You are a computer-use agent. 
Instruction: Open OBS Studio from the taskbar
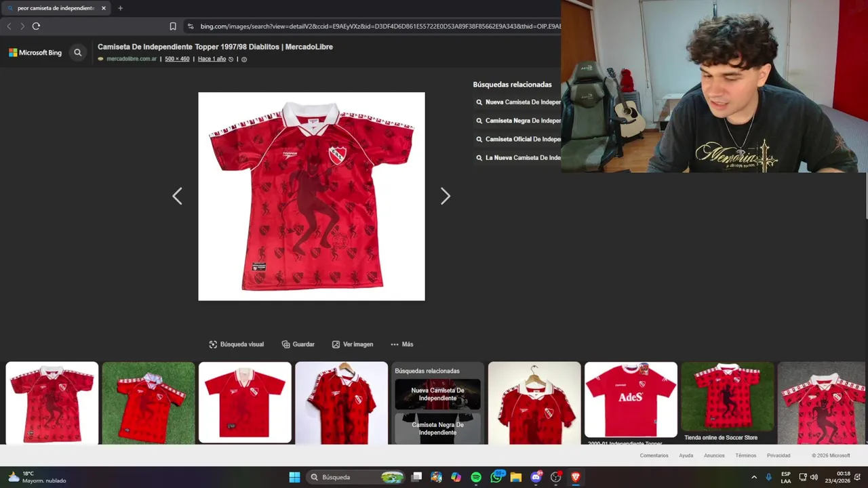pos(556,477)
